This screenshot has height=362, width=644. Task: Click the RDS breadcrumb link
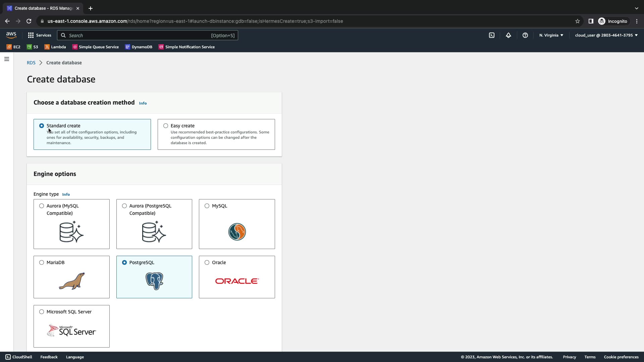tap(31, 63)
